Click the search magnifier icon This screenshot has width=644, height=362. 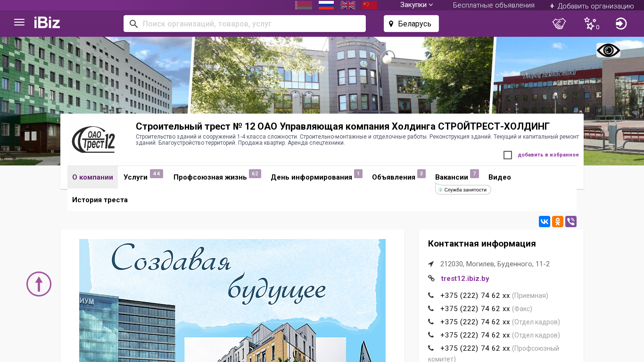133,24
